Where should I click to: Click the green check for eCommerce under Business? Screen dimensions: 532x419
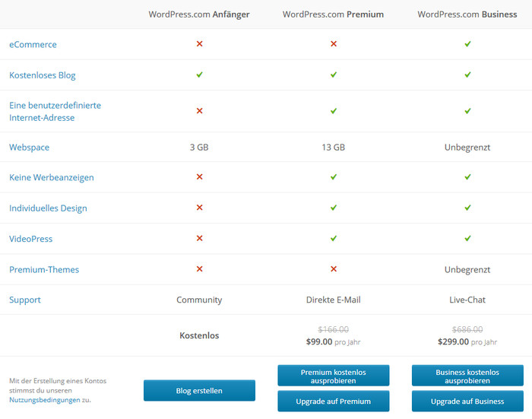pyautogui.click(x=467, y=44)
